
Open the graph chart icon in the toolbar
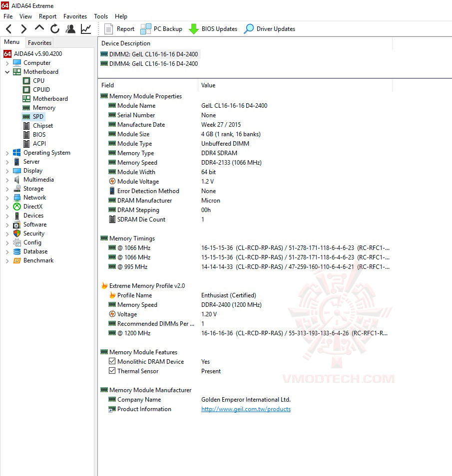point(86,29)
